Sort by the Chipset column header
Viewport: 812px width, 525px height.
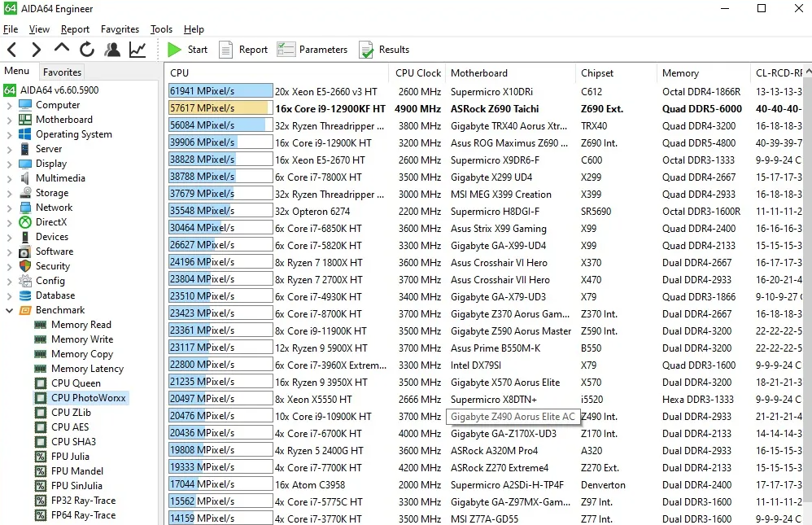coord(616,73)
